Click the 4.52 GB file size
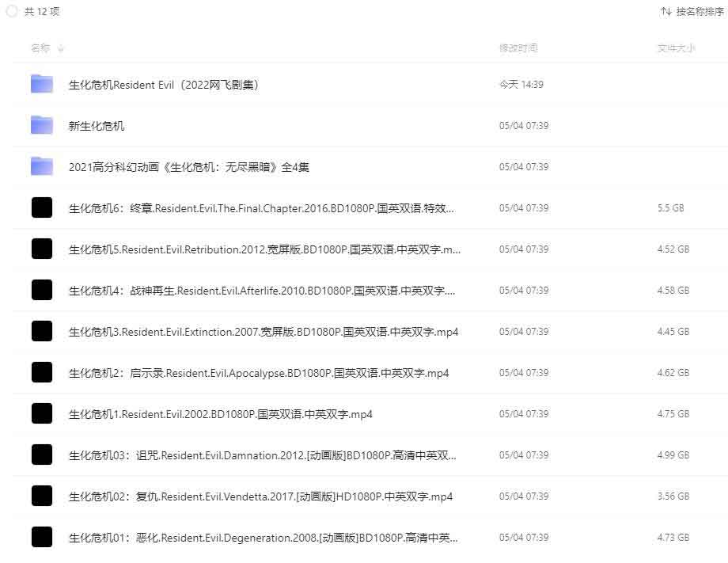The image size is (728, 563). tap(673, 249)
